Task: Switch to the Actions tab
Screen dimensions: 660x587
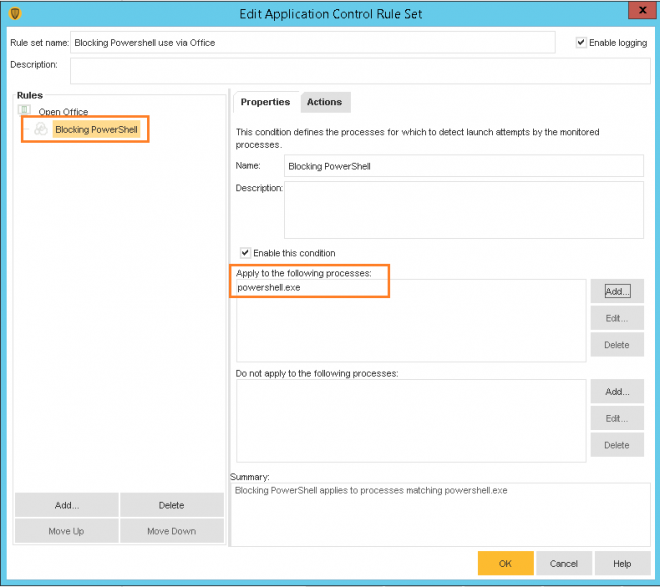Action: [324, 102]
